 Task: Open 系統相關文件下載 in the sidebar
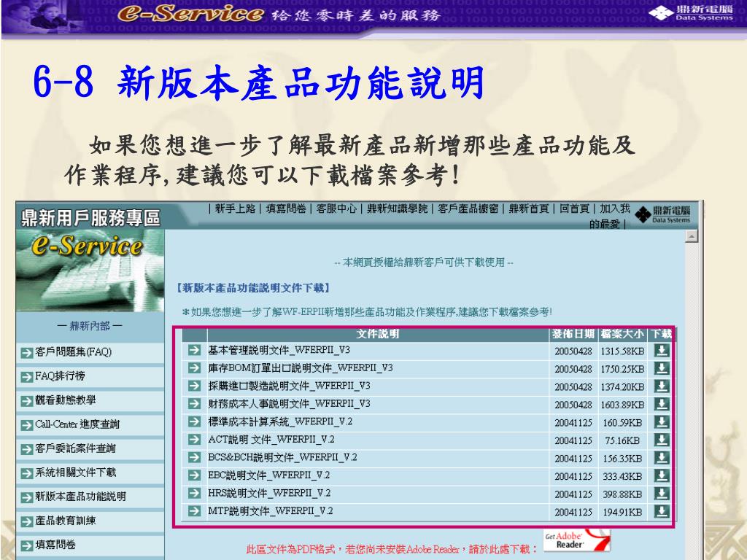coord(75,472)
